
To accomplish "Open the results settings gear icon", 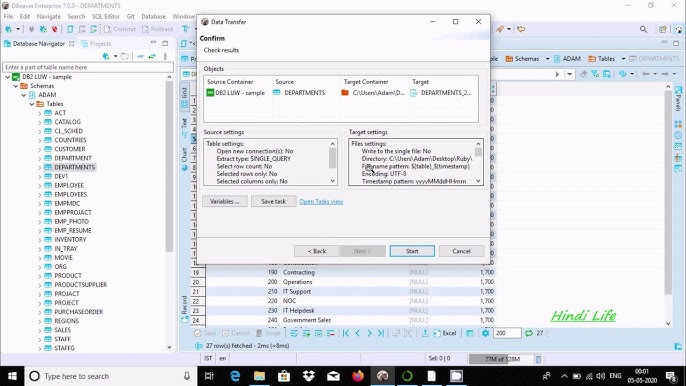I will click(x=485, y=333).
